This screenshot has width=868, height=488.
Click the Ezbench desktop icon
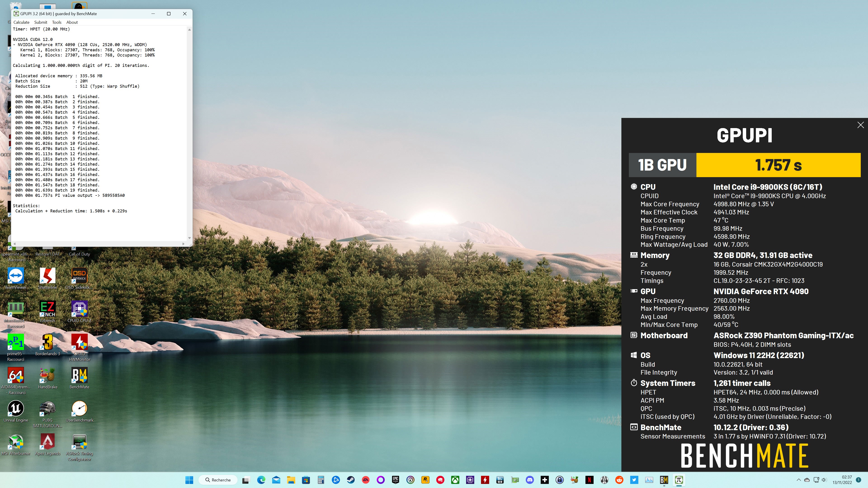(47, 312)
